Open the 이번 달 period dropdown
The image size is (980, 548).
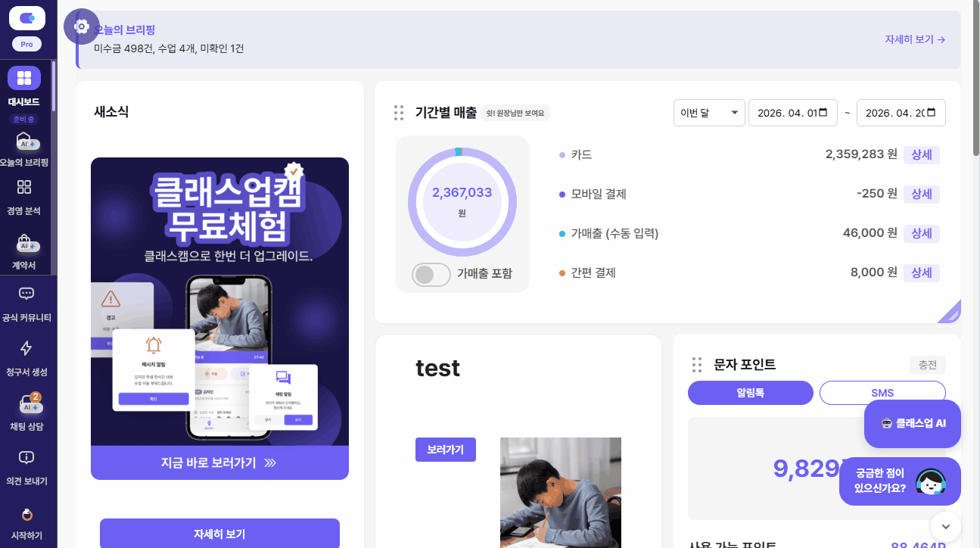(709, 113)
